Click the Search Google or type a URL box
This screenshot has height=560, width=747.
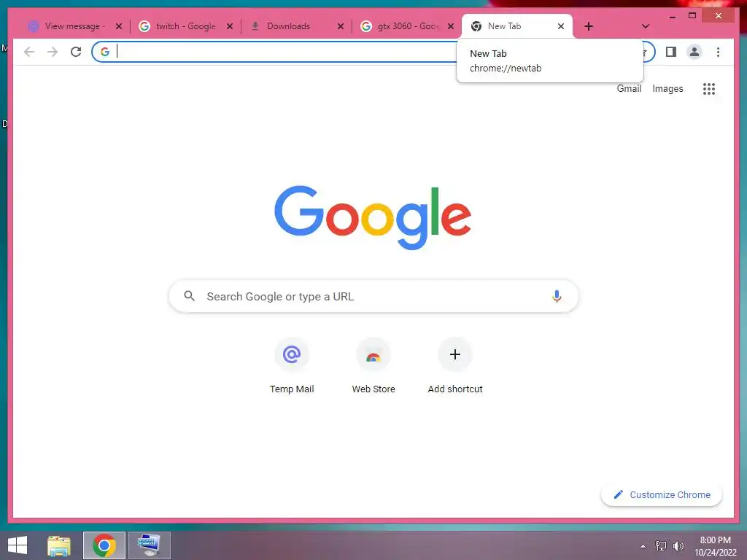[373, 296]
